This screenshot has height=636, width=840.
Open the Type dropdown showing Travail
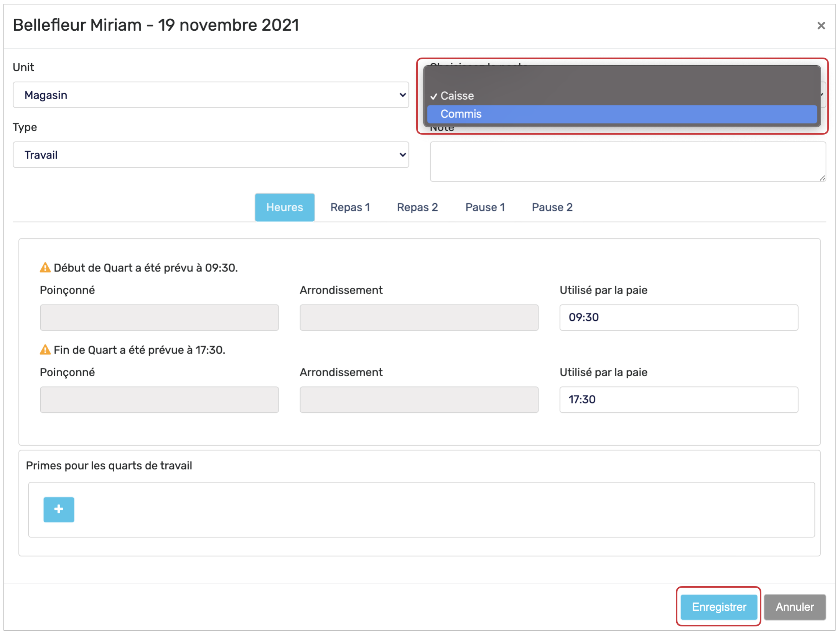tap(211, 155)
